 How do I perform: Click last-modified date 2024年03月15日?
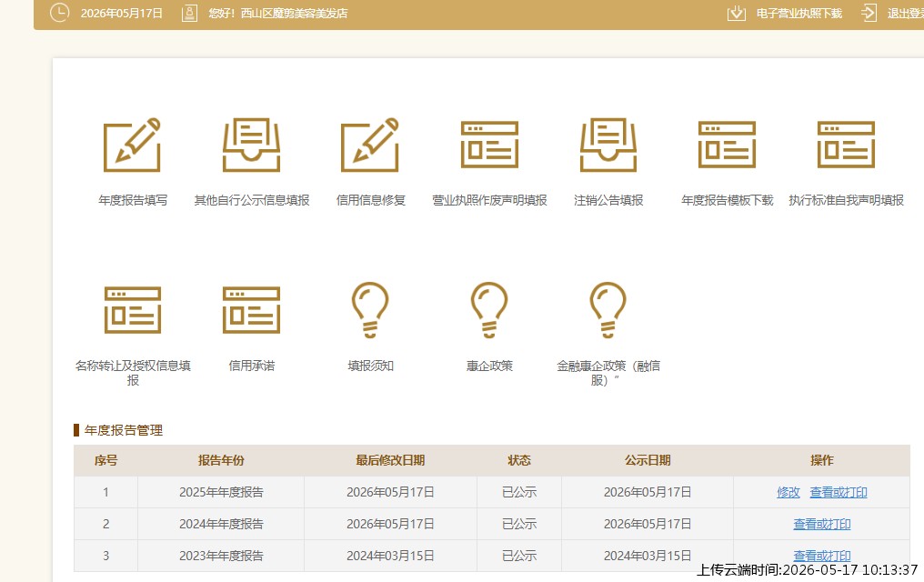[x=390, y=556]
